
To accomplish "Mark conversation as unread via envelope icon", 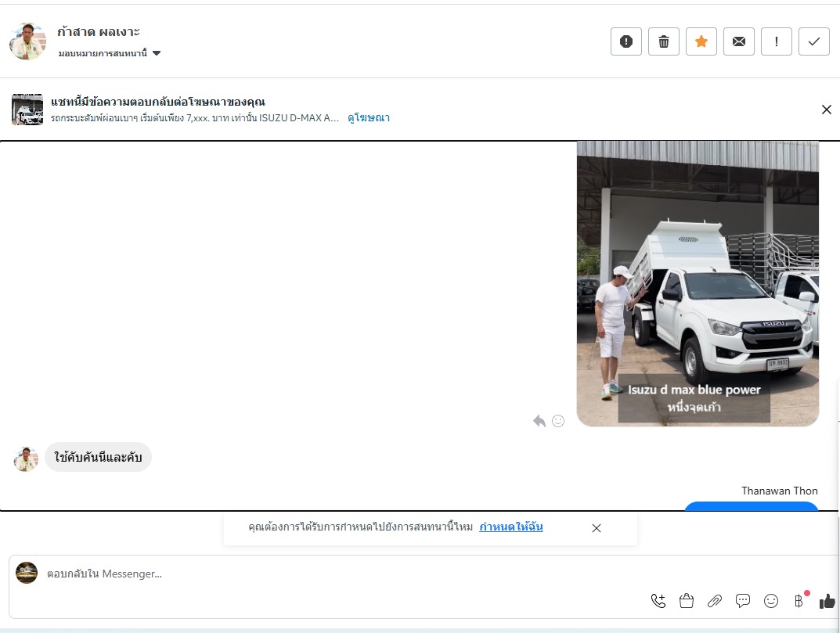I will (x=738, y=41).
